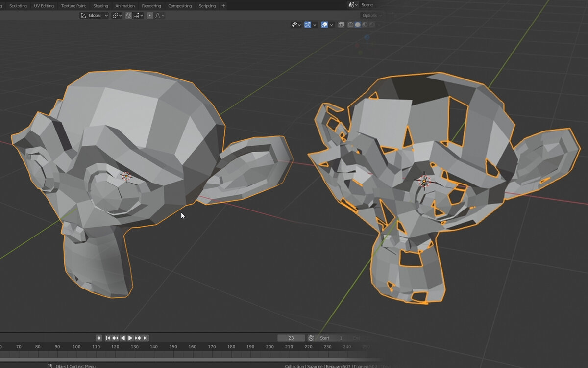Screen dimensions: 588x368
Task: Jump to the timeline start frame
Action: [x=108, y=338]
